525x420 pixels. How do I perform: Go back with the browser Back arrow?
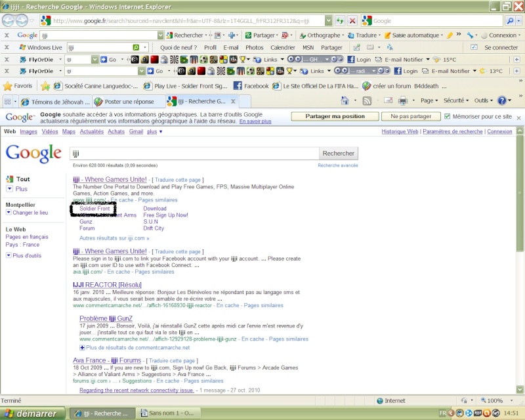pos(9,21)
